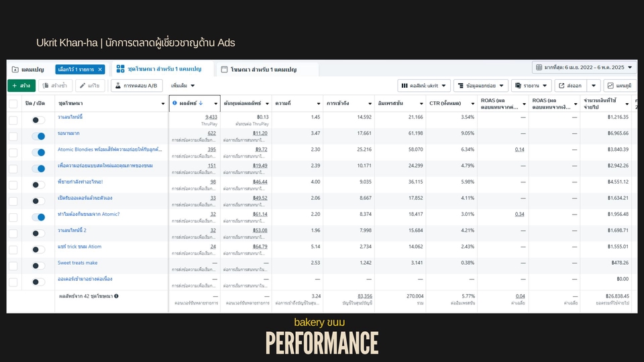Open the Breakdown dropdown
644x362 pixels.
click(481, 85)
